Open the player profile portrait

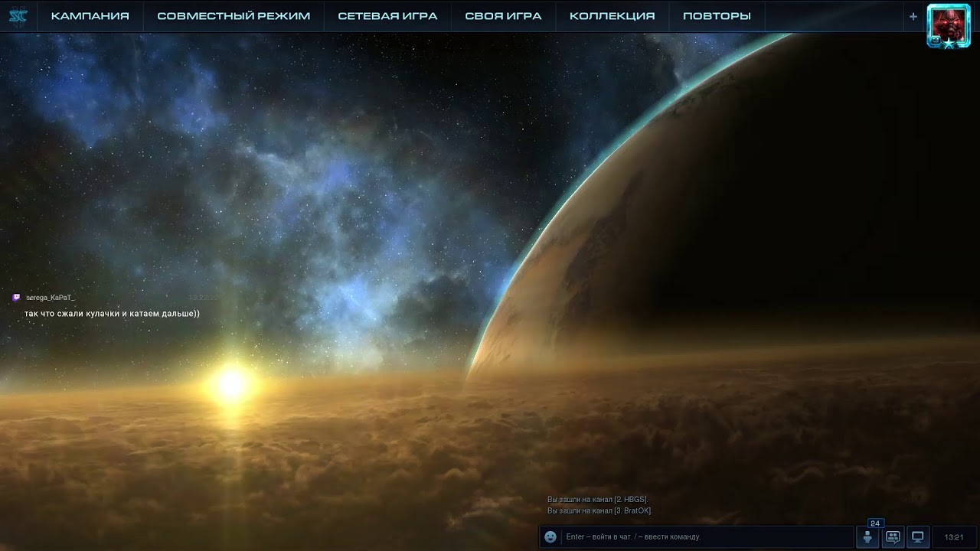click(949, 26)
